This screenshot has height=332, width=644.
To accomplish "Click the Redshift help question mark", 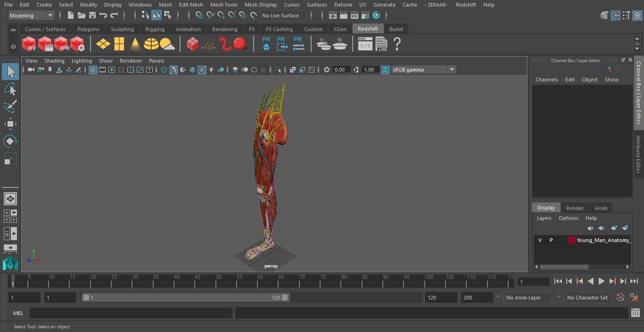I will tap(397, 44).
